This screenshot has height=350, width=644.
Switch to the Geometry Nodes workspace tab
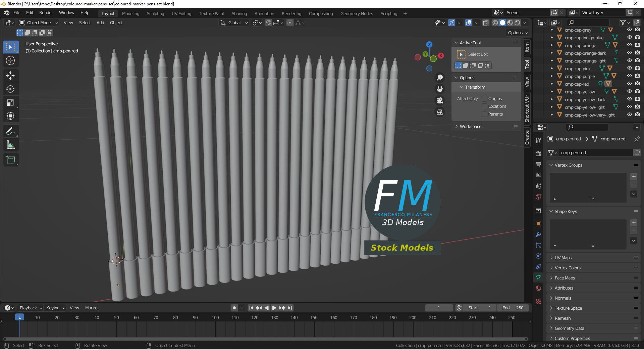click(x=357, y=13)
